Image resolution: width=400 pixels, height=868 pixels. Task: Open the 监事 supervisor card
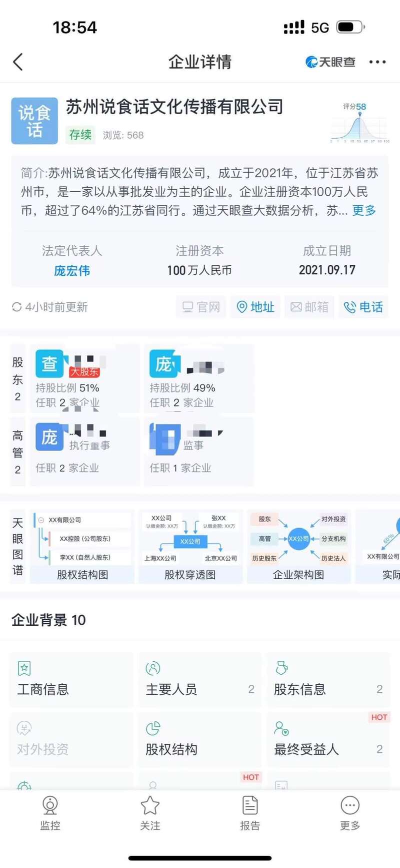click(x=199, y=452)
